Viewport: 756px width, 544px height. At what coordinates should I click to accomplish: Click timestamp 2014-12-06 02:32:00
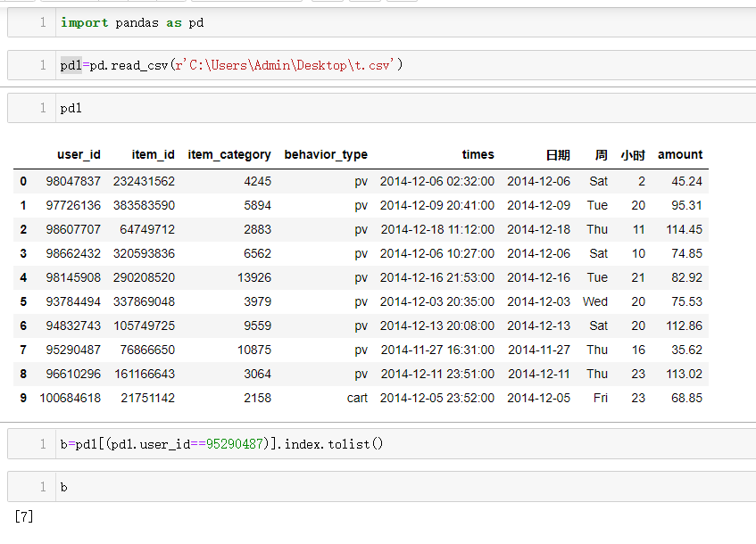(x=436, y=181)
